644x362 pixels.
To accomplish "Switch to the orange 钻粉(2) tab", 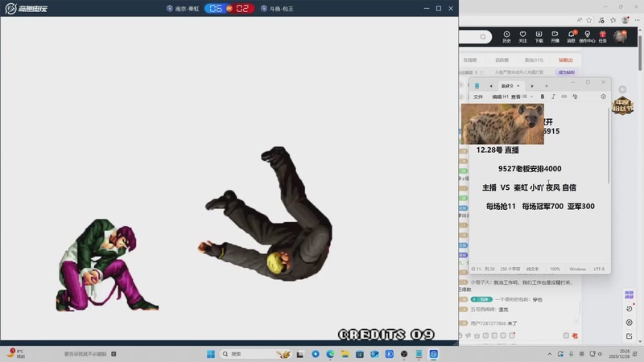I will pos(566,60).
